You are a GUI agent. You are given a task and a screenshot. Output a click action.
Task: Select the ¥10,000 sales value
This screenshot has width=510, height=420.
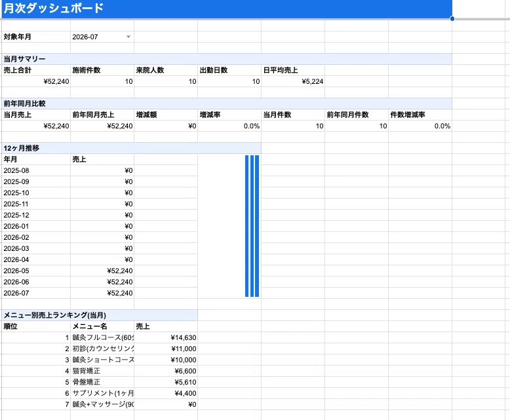point(166,360)
